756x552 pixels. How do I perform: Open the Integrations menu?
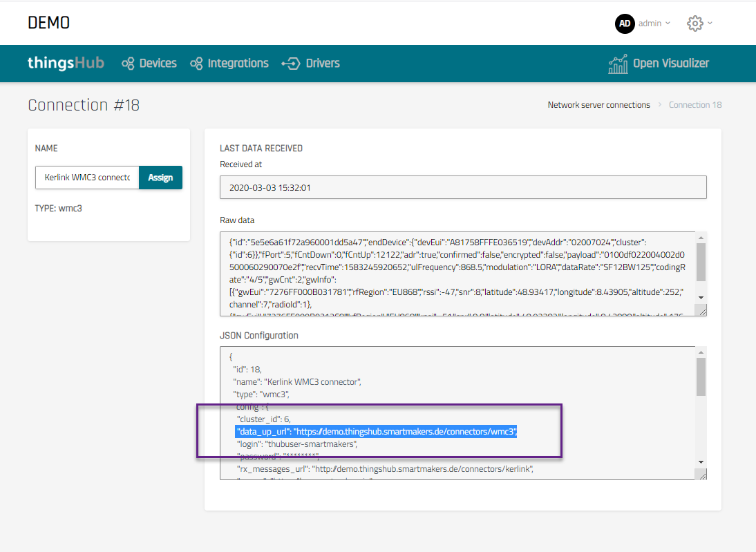pos(238,64)
